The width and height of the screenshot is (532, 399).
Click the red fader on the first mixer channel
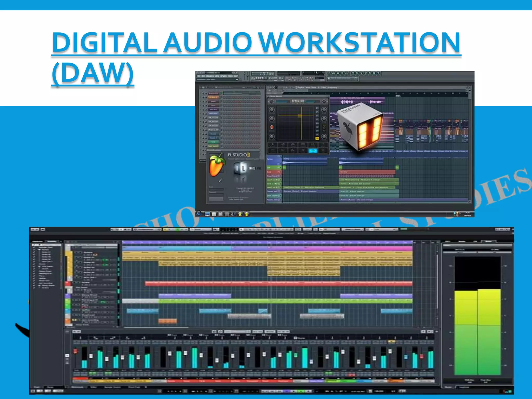coord(76,351)
